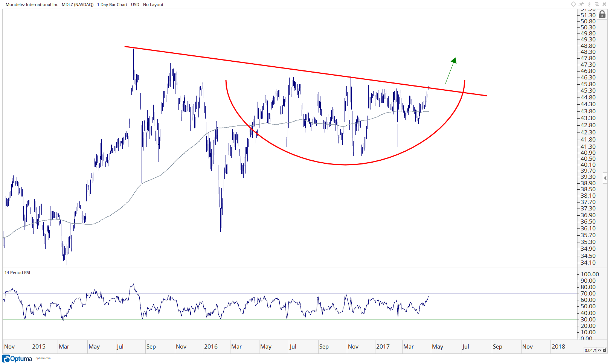Click the 0.047 scale value field

pyautogui.click(x=590, y=350)
